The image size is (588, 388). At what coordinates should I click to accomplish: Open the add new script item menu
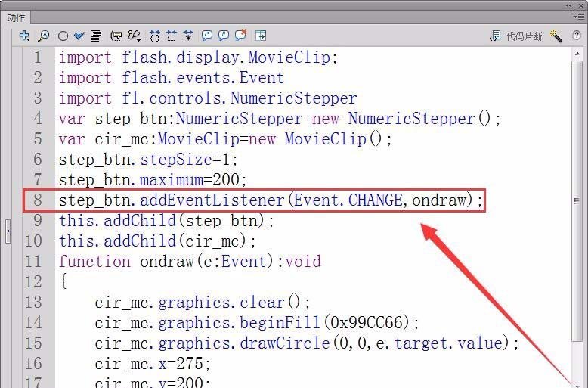[25, 36]
